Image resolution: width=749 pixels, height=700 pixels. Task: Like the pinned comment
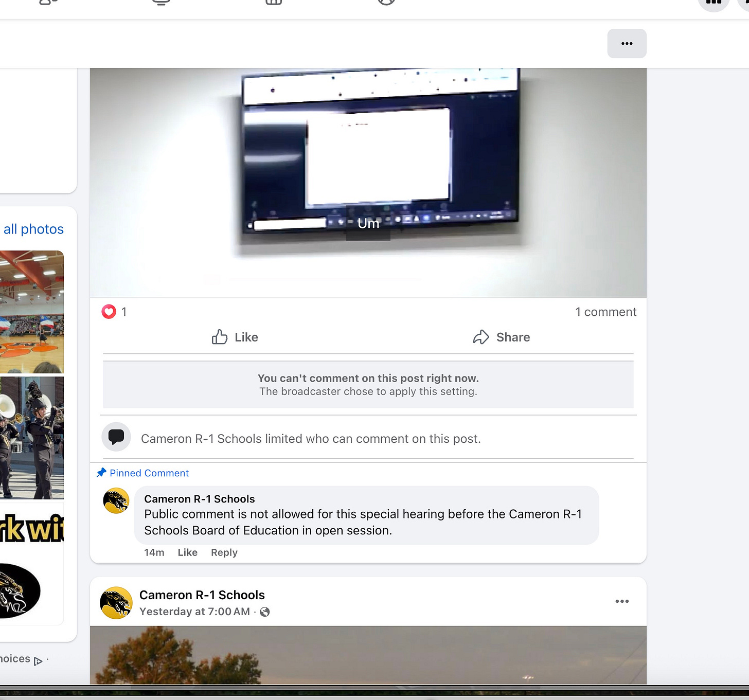pos(188,552)
